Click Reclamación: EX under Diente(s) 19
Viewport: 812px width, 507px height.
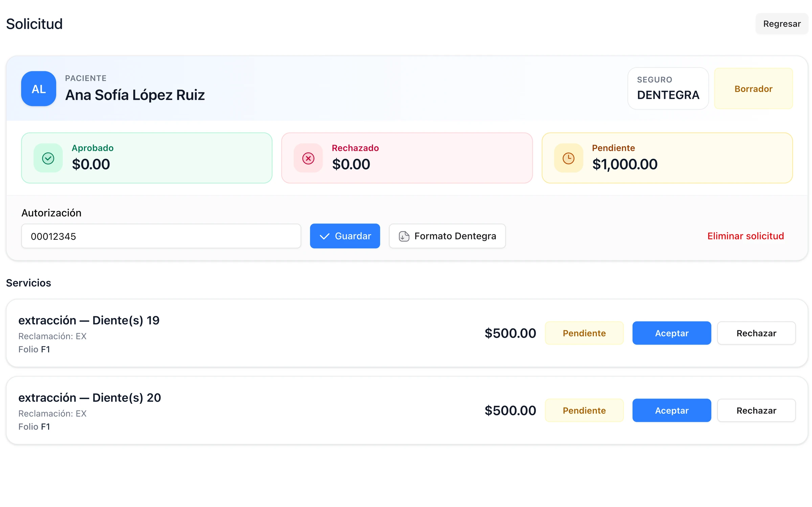[52, 336]
